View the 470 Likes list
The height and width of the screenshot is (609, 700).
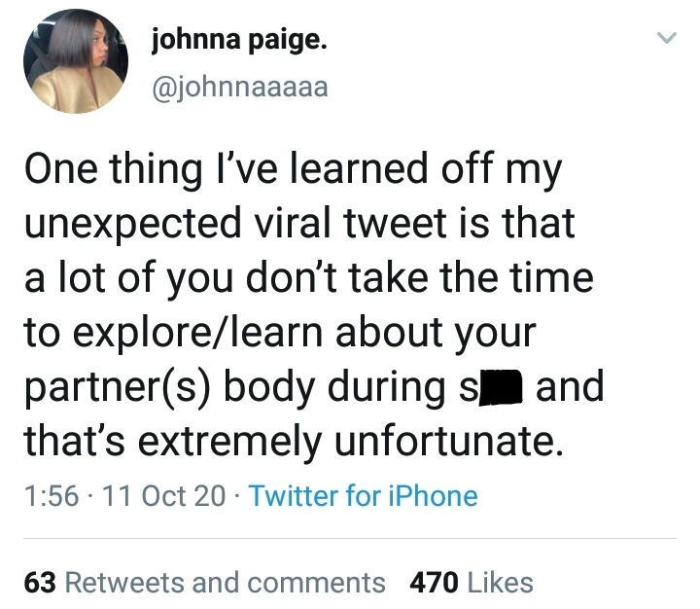472,582
